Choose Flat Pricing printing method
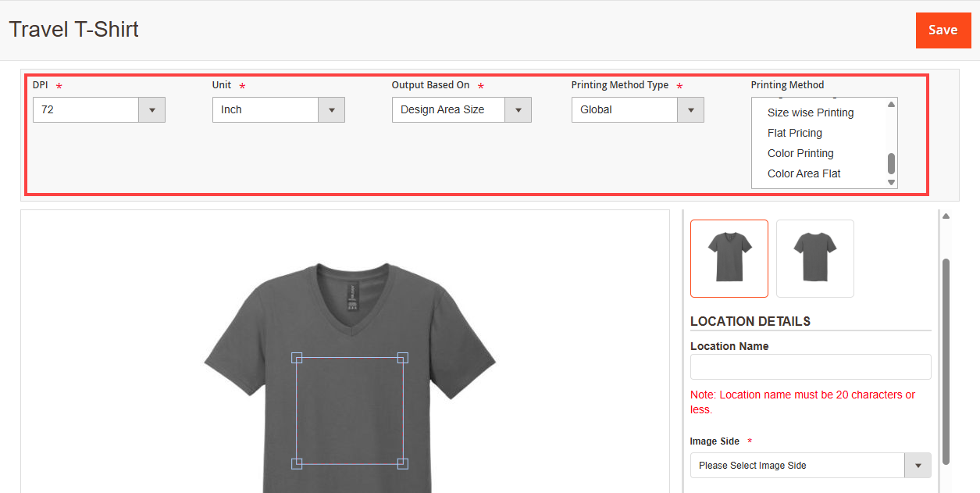Image resolution: width=980 pixels, height=493 pixels. click(x=795, y=134)
